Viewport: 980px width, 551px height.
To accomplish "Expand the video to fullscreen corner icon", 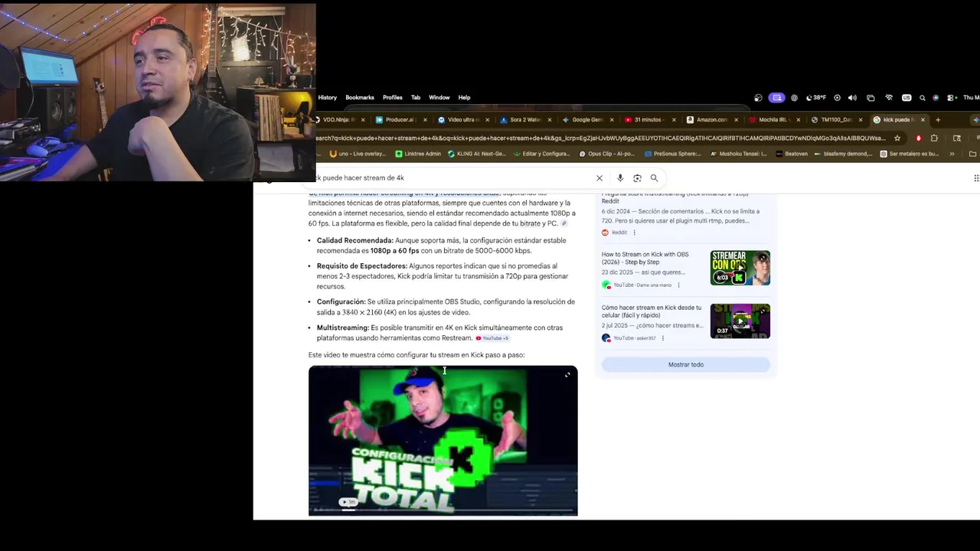I will point(567,374).
